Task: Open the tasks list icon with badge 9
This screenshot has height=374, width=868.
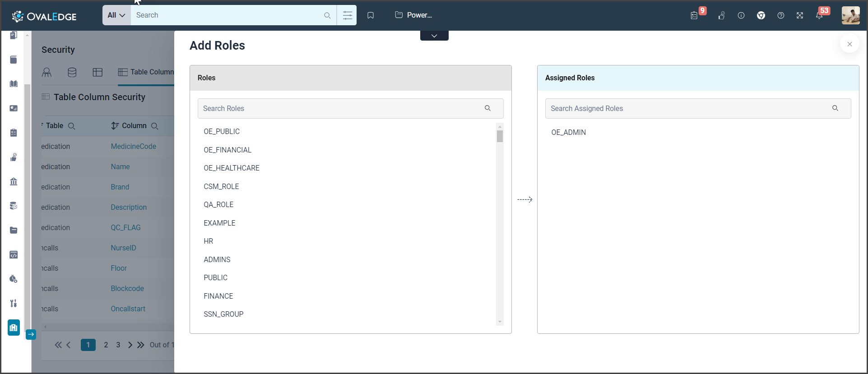Action: pos(694,15)
